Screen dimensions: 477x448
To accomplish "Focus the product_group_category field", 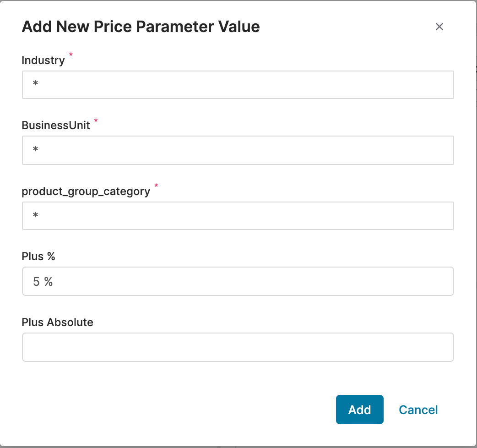I will (238, 215).
